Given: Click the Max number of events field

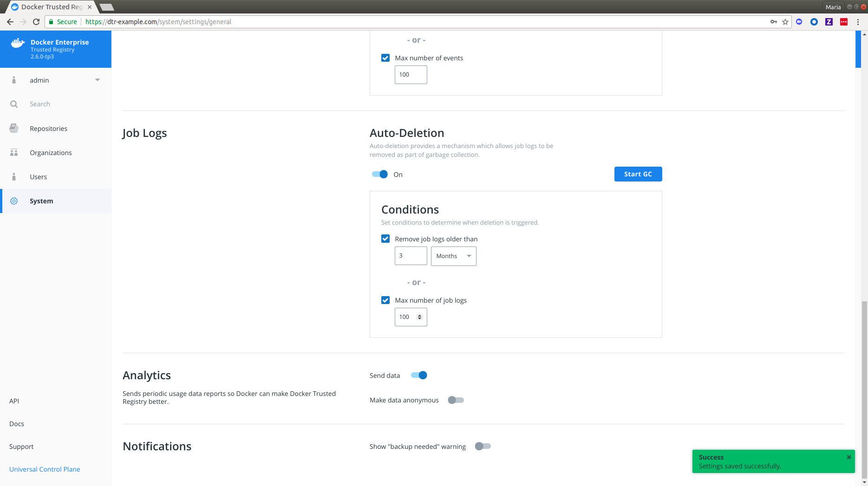Looking at the screenshot, I should point(411,75).
